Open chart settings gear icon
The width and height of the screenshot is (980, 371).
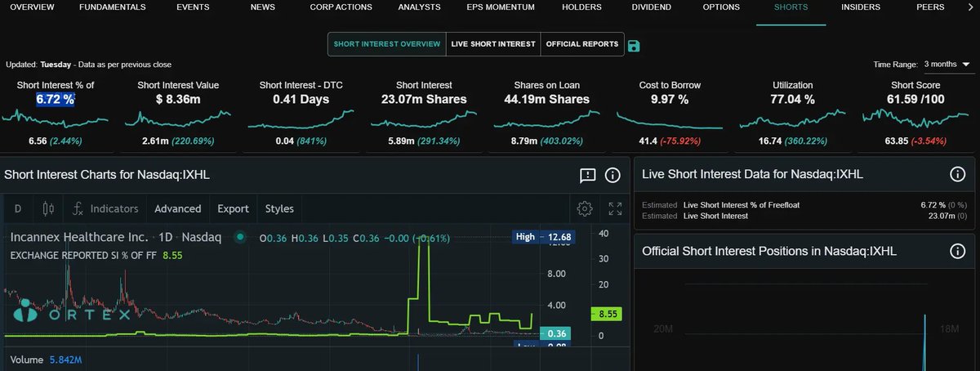[x=584, y=208]
